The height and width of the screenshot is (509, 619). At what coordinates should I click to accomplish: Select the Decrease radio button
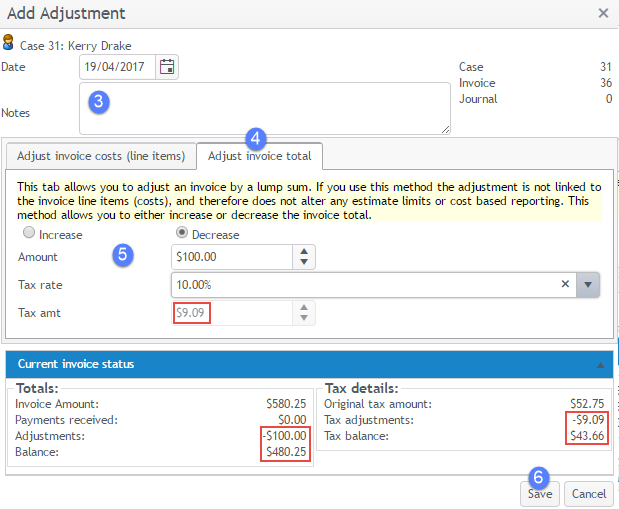point(182,234)
